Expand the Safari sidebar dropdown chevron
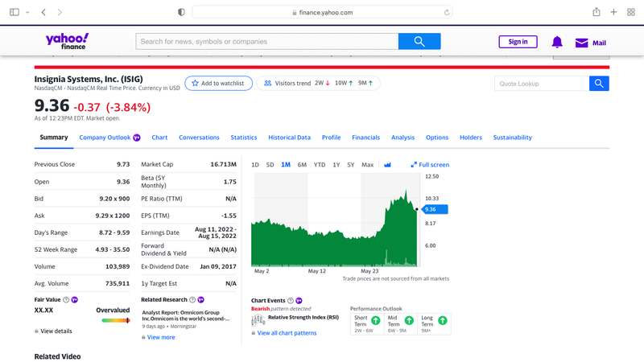This screenshot has width=644, height=362. [27, 12]
